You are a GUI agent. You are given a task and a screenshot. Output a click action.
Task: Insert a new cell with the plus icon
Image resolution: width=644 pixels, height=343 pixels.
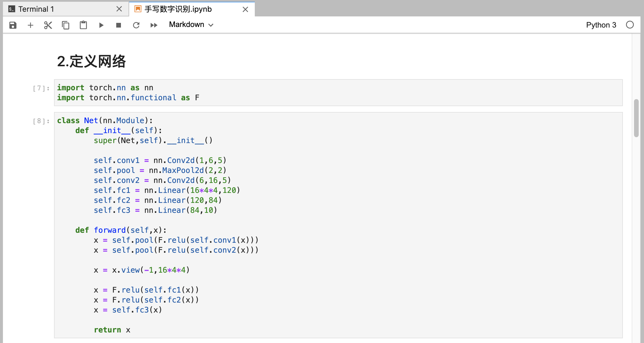click(31, 25)
